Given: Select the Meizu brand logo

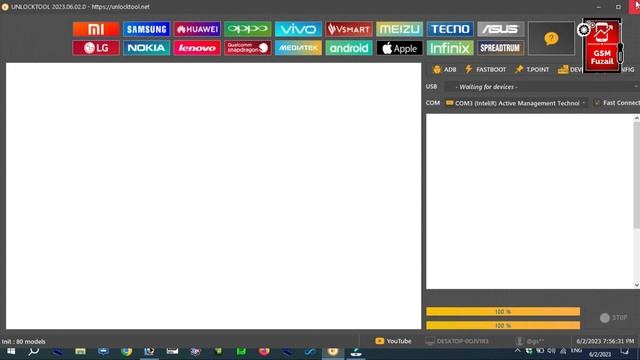Looking at the screenshot, I should point(400,29).
